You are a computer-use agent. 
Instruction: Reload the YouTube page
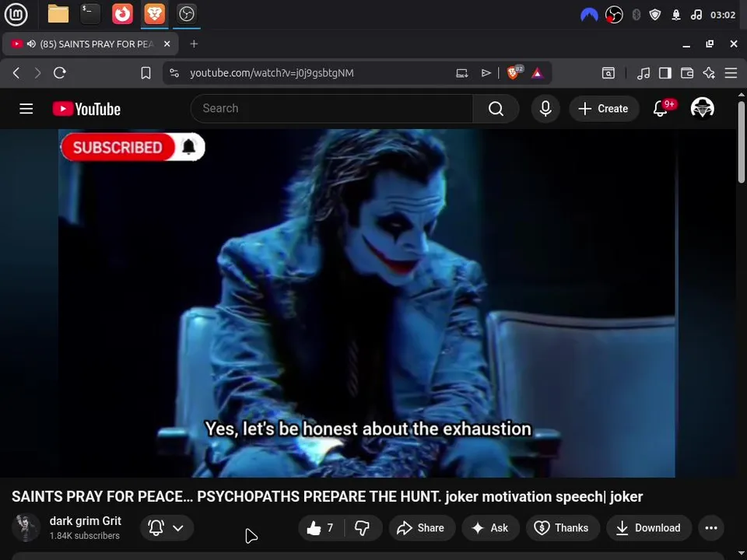(60, 73)
